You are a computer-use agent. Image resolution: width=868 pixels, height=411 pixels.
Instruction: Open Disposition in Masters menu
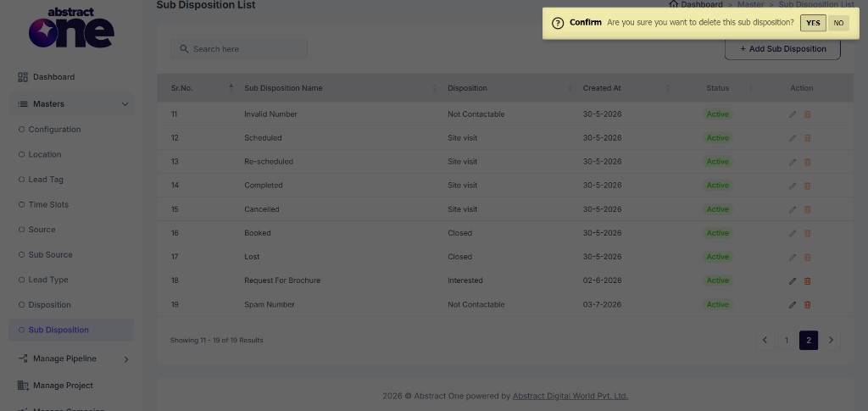49,305
